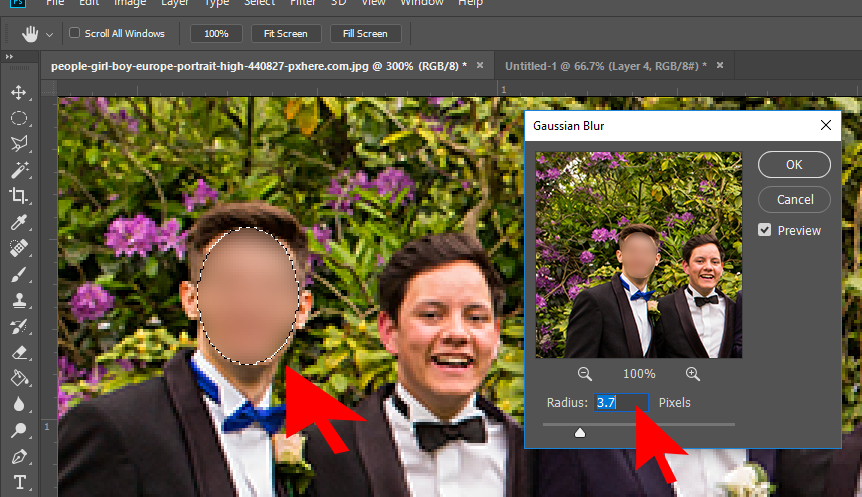
Task: Select the History Brush tool
Action: 19,327
